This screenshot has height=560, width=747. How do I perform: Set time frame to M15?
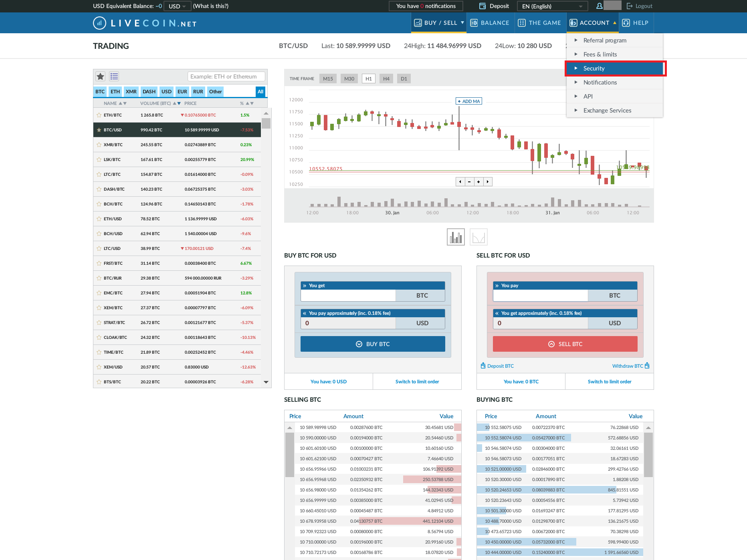pyautogui.click(x=328, y=79)
